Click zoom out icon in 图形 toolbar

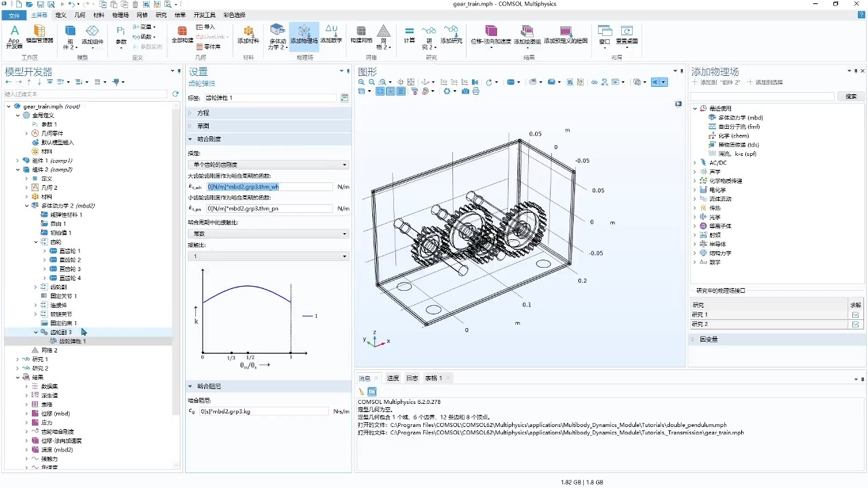[x=372, y=82]
